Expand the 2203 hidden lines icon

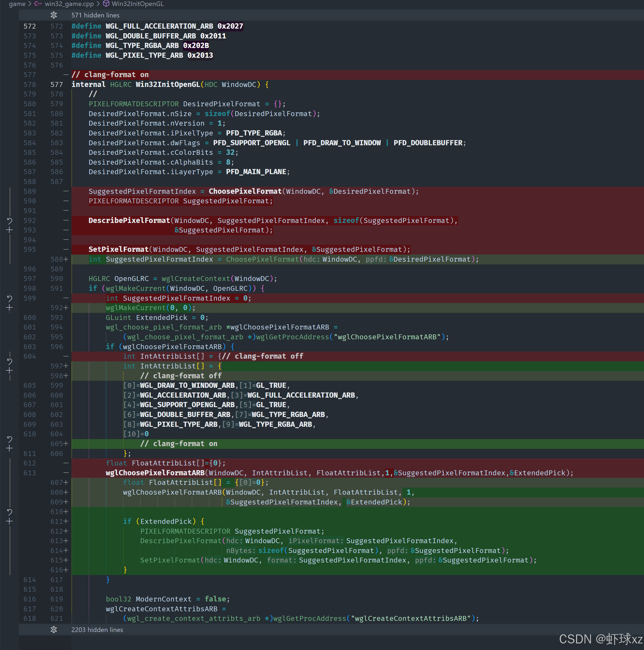[53, 630]
